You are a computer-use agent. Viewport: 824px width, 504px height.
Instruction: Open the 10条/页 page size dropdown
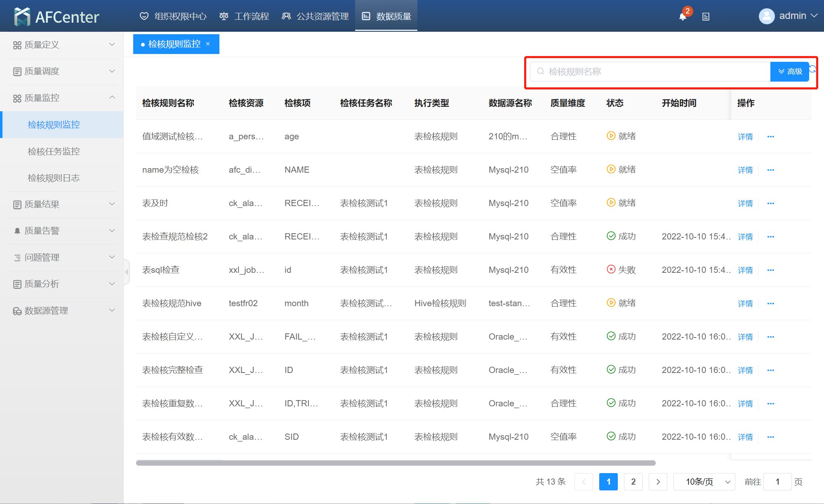704,481
